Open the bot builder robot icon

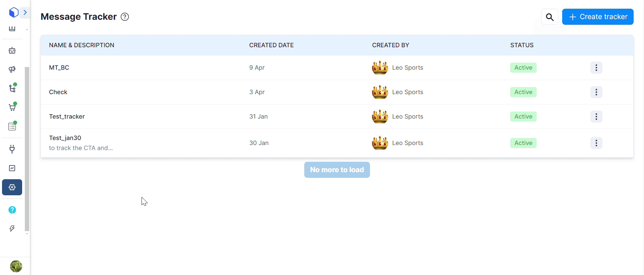pyautogui.click(x=12, y=51)
